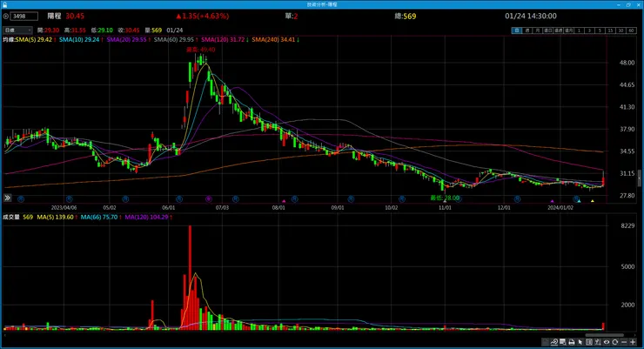Click the first dimmed icon in bottom toolbar
644x349 pixels.
pyautogui.click(x=546, y=342)
